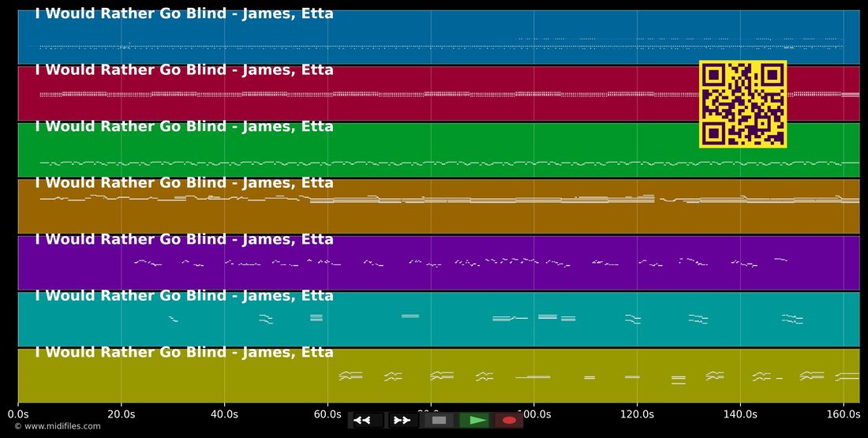Image resolution: width=868 pixels, height=438 pixels.
Task: Click the 40.0s time axis label
Action: [x=224, y=414]
